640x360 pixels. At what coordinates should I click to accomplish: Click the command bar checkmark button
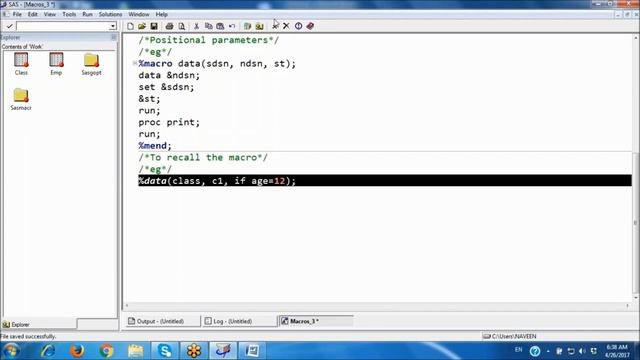pyautogui.click(x=9, y=26)
